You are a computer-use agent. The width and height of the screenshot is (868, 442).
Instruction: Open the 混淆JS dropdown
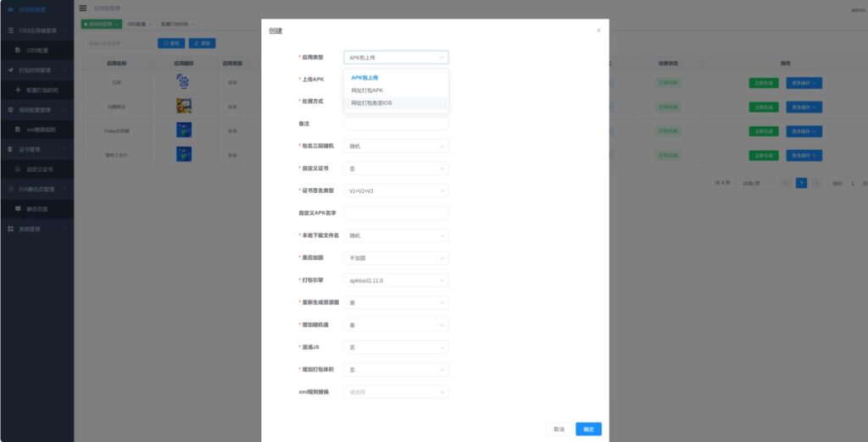click(x=396, y=347)
